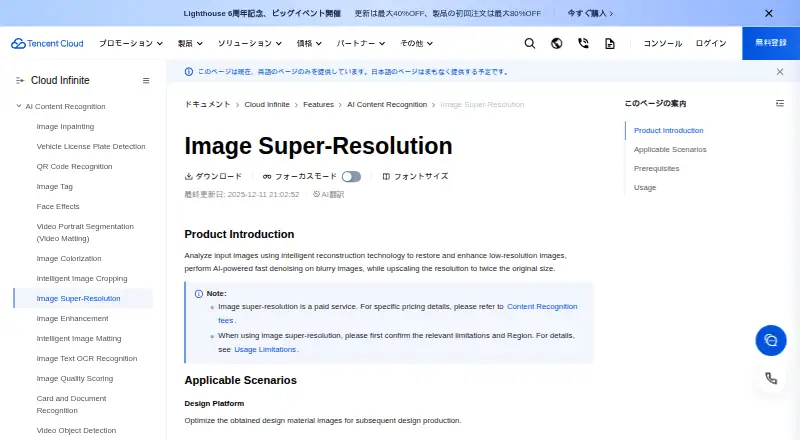This screenshot has height=440, width=800.
Task: Toggle the フォーカスモード switch
Action: point(351,177)
